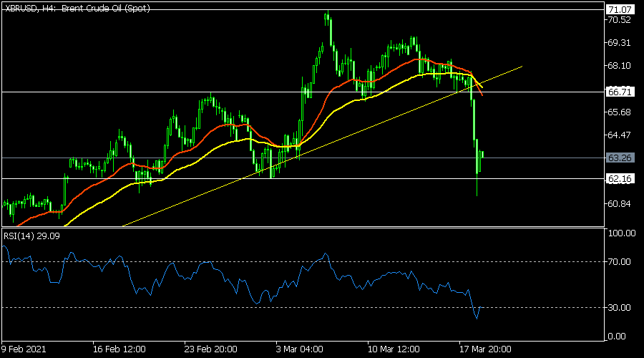Click the 10 Mar 12:00 time label
This screenshot has height=358, width=644.
[x=394, y=349]
